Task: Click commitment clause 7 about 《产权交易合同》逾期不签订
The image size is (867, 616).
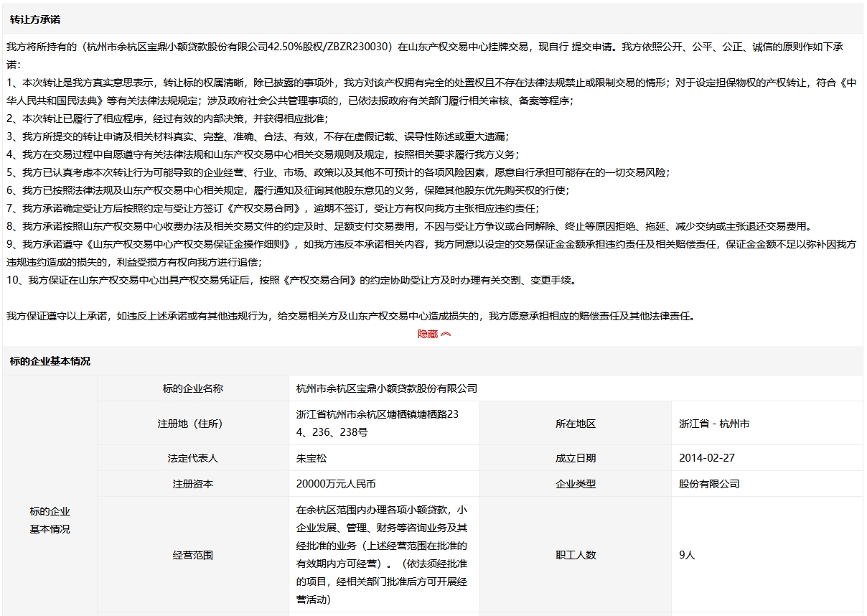Action: click(x=272, y=208)
